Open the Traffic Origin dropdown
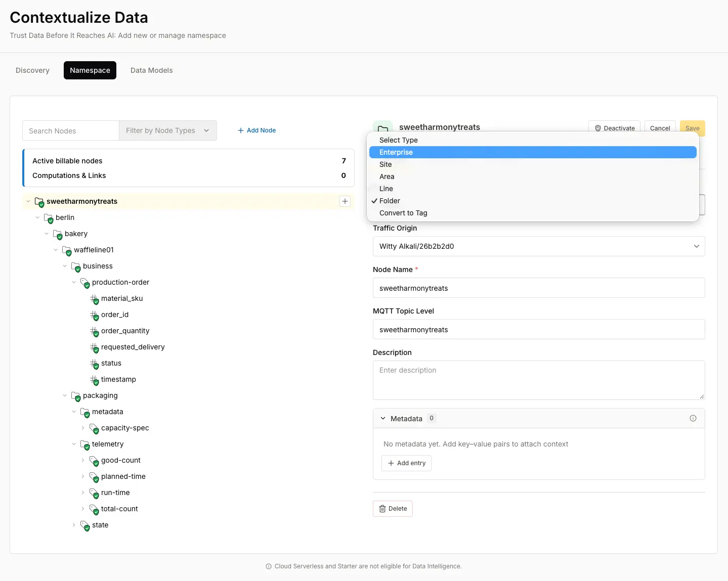 (539, 246)
